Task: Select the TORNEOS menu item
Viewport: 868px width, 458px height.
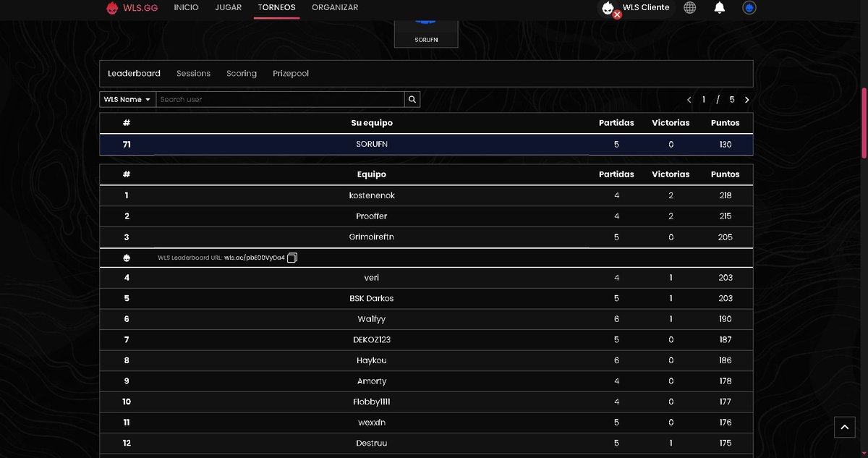Action: (276, 8)
